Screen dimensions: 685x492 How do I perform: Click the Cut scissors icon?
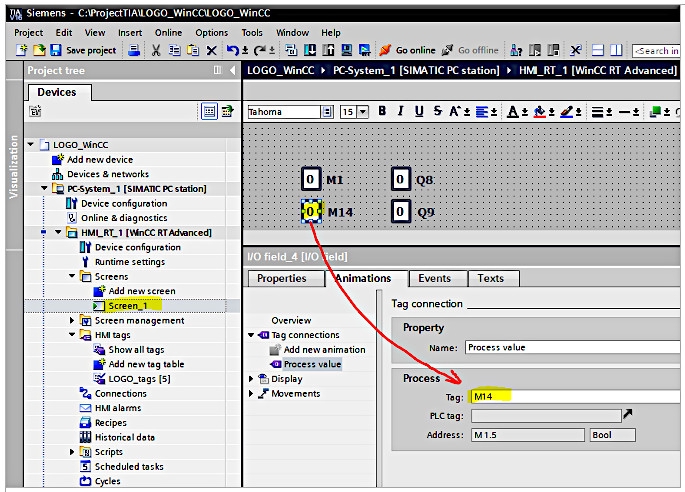[156, 50]
